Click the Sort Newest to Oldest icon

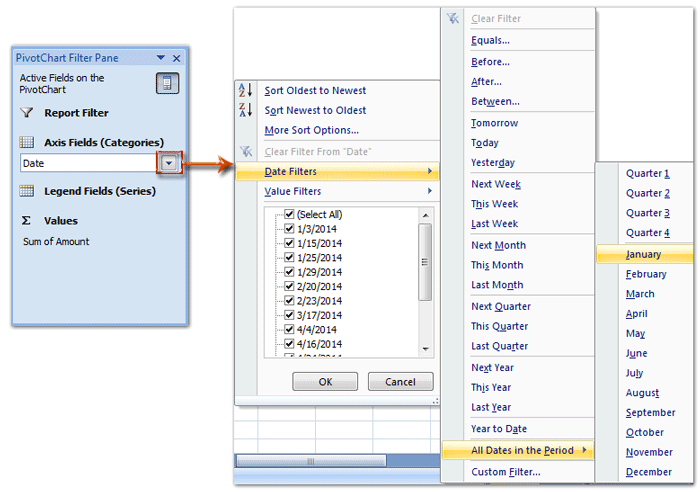pos(246,110)
